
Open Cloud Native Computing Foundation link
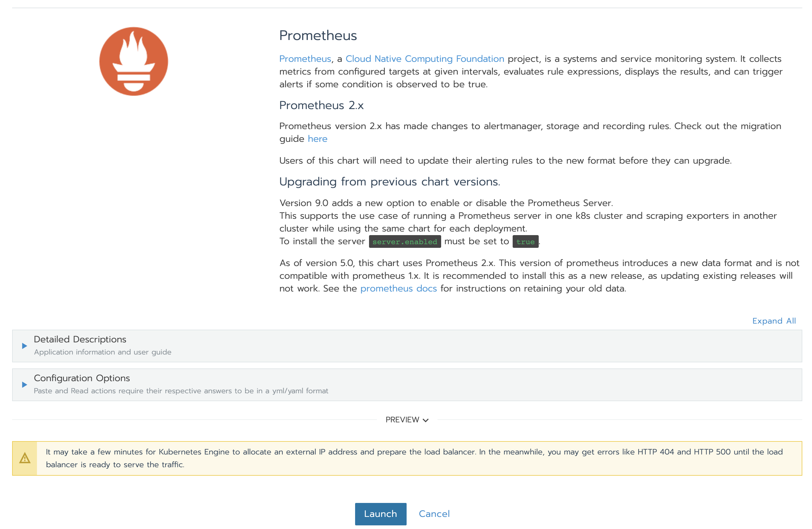tap(425, 59)
